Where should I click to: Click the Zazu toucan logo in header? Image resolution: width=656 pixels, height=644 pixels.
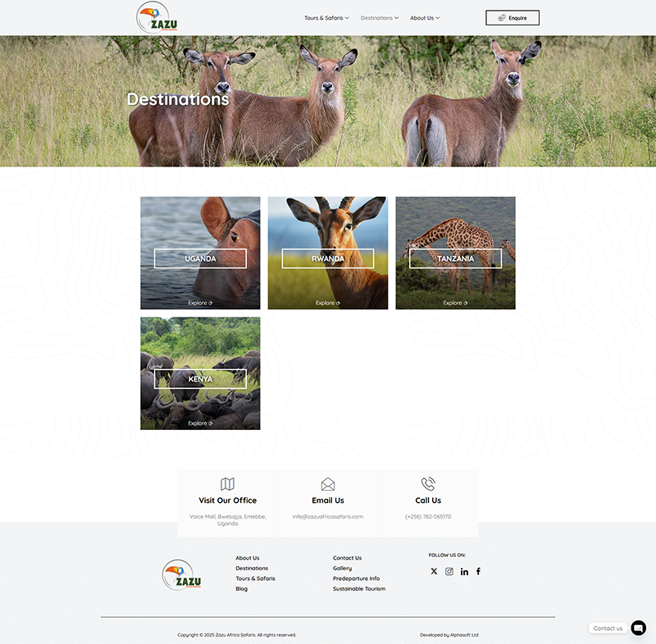point(157,18)
